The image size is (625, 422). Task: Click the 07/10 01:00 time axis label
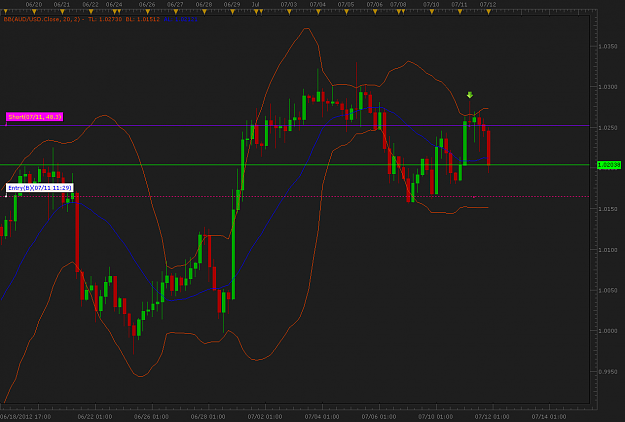coord(435,417)
